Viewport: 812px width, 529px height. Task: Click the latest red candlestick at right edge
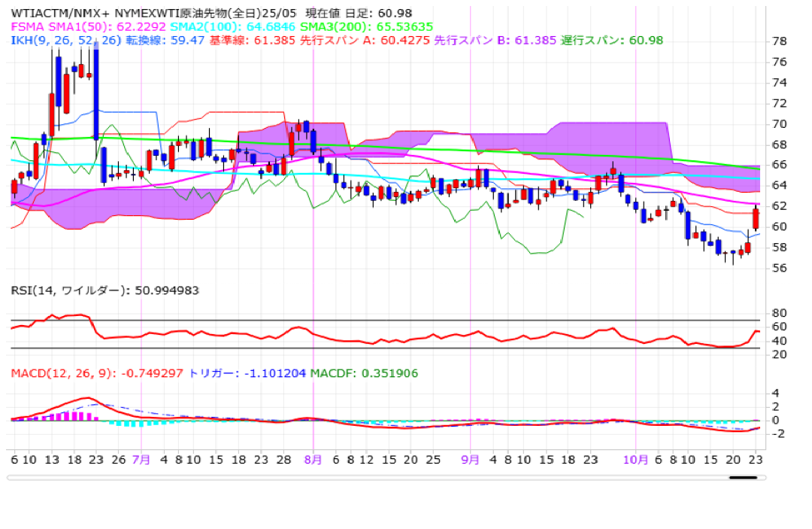tap(756, 219)
